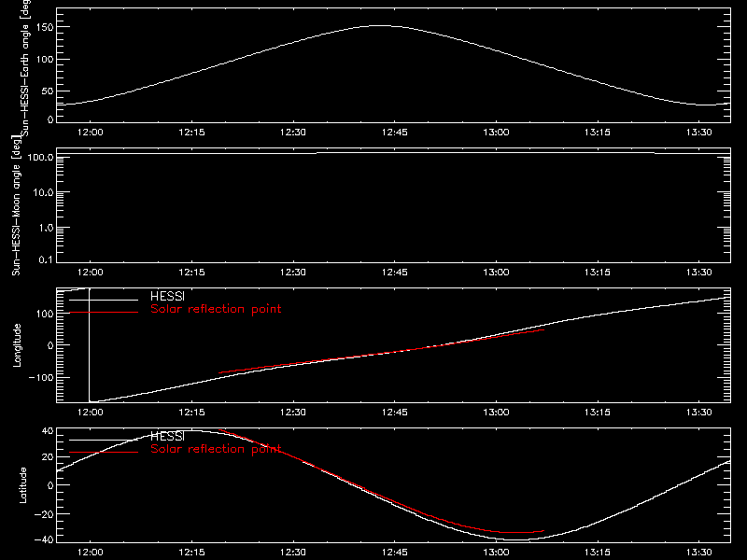
Task: Click '12:15' time label under Latitude plot
Action: tap(191, 552)
